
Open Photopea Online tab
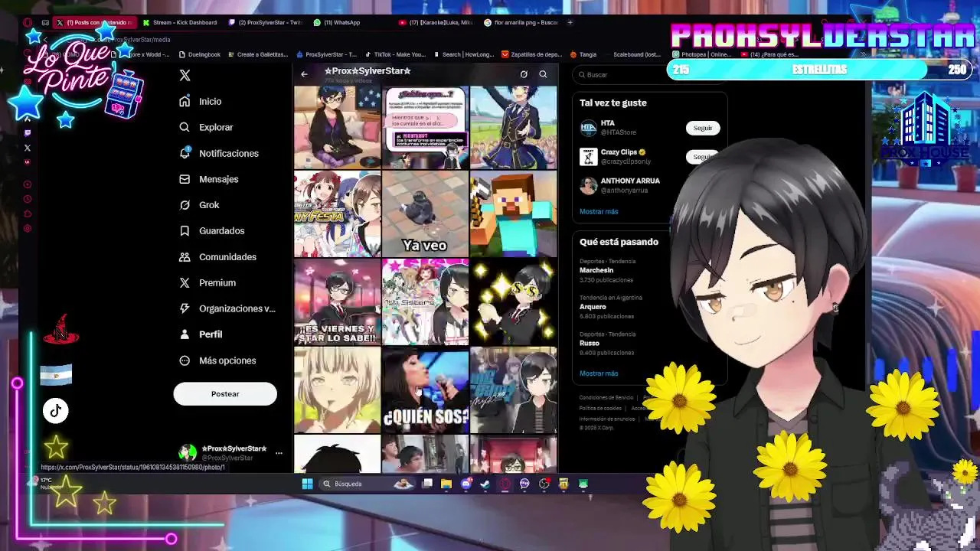click(x=701, y=54)
